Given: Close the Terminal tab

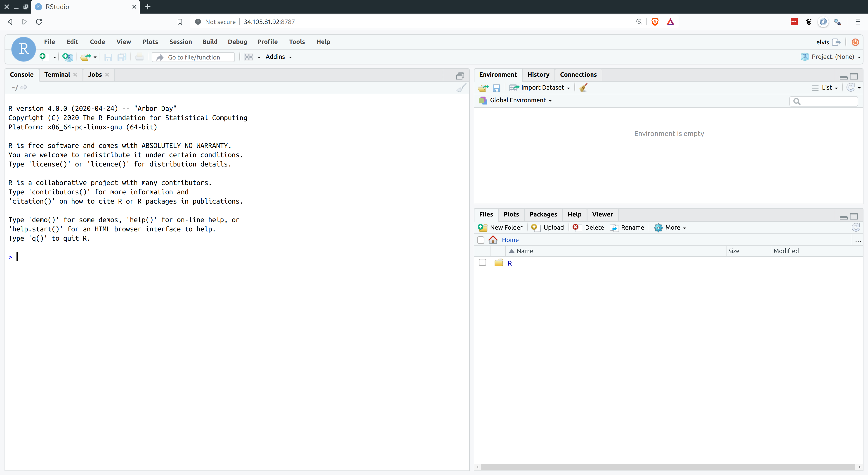Looking at the screenshot, I should pos(75,75).
